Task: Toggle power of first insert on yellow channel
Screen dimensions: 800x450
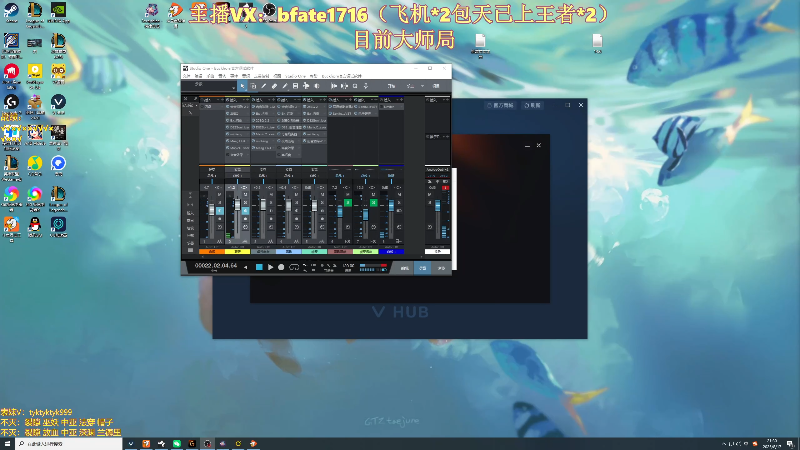Action: pos(228,107)
